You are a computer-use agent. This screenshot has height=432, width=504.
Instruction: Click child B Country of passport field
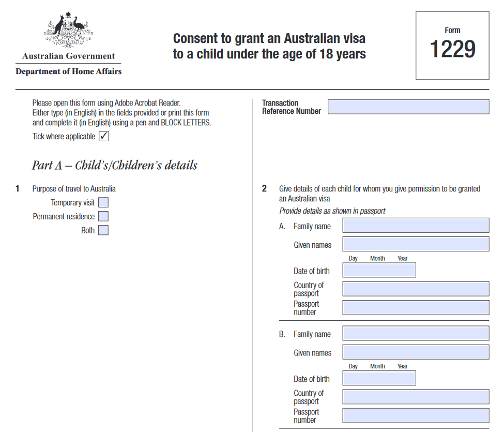pos(416,397)
